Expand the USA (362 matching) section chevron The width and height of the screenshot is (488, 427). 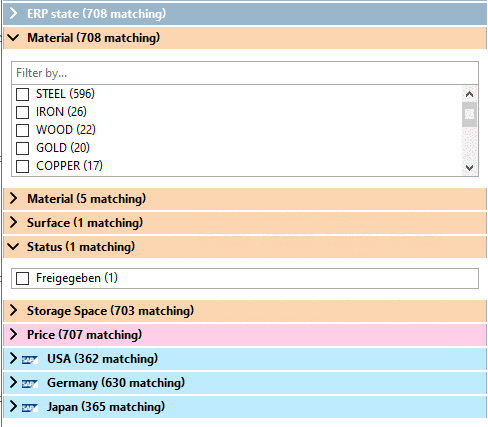pos(14,358)
